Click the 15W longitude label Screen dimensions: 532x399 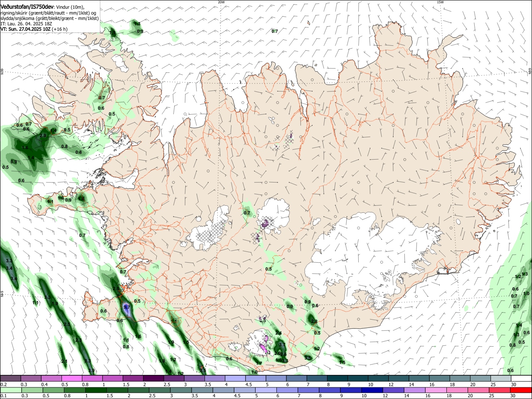[x=440, y=2]
